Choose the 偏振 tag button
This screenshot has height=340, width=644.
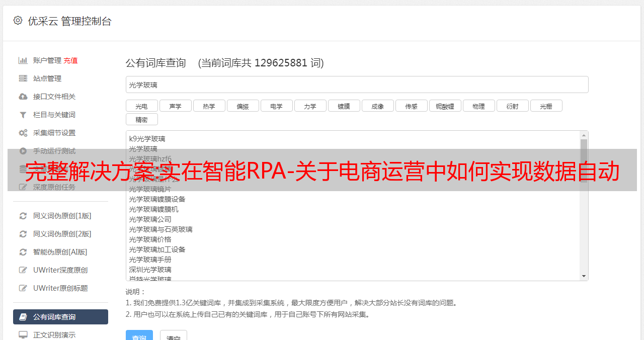click(243, 106)
